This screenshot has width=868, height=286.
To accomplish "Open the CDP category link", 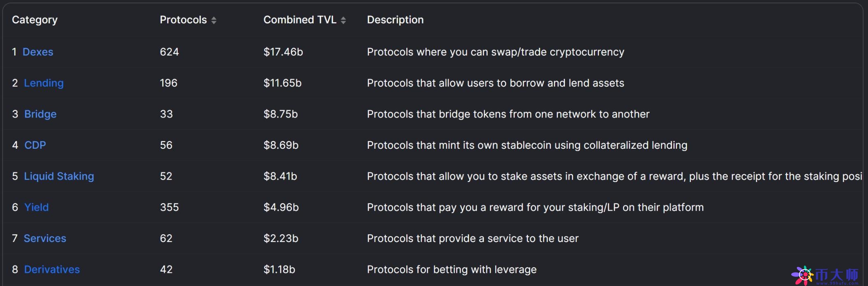I will [x=35, y=145].
